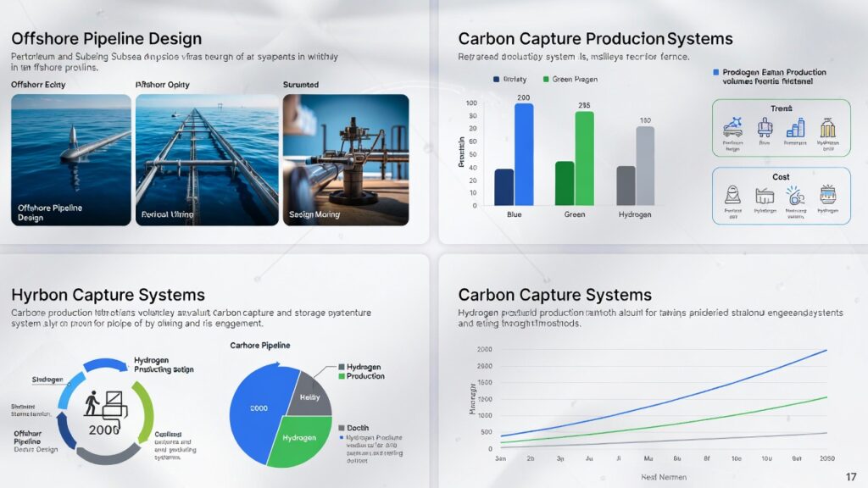Select the middle subsea pipeline photo

(x=207, y=159)
